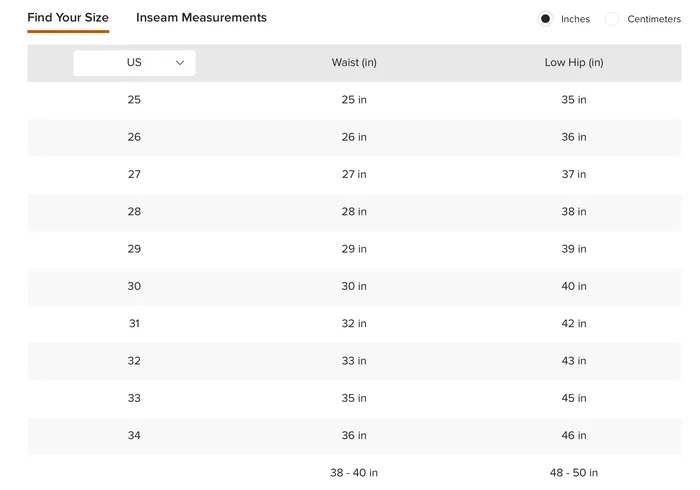Click the Inches label text
Screen dimensions: 700x490
tap(575, 19)
